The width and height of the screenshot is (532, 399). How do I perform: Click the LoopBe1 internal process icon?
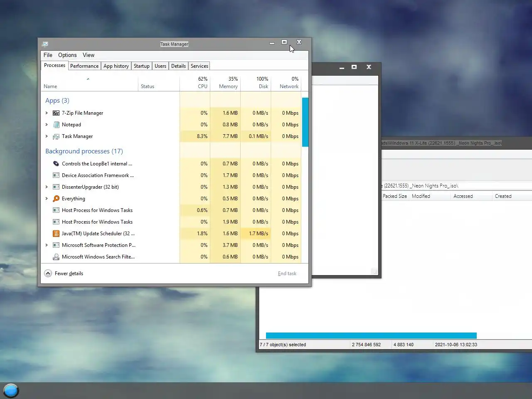[56, 164]
